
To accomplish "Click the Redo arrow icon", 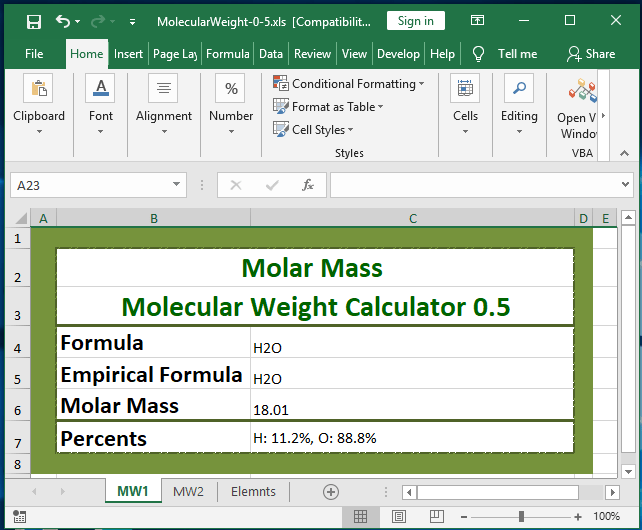I will tap(98, 21).
